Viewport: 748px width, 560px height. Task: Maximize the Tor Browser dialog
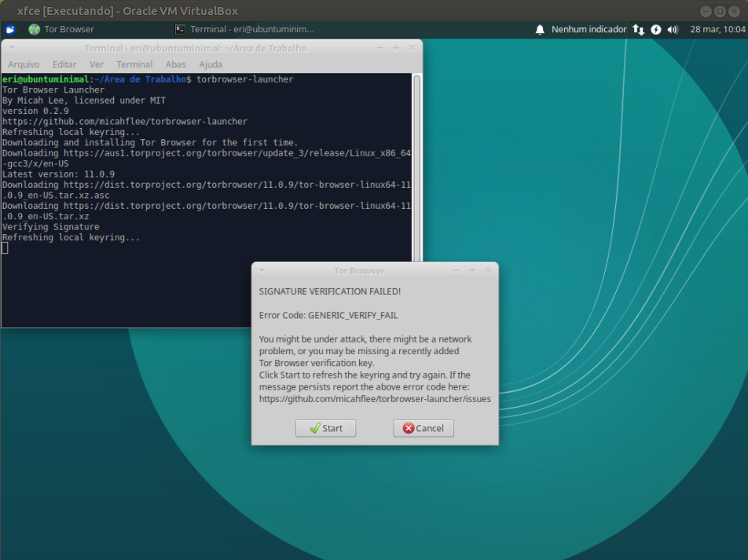coord(471,271)
